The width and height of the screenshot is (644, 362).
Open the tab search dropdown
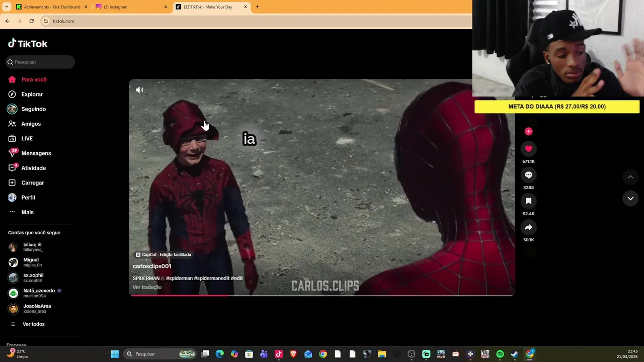7,7
